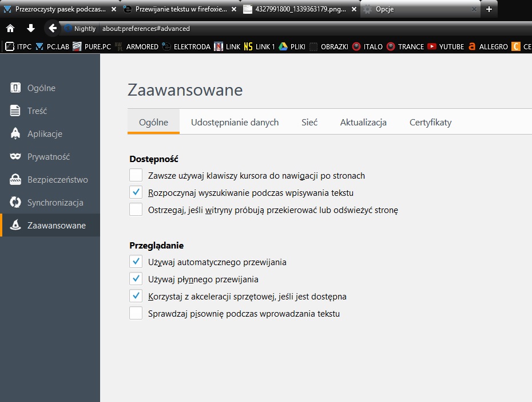The image size is (532, 402).
Task: Switch to the Sieć tab
Action: 309,122
